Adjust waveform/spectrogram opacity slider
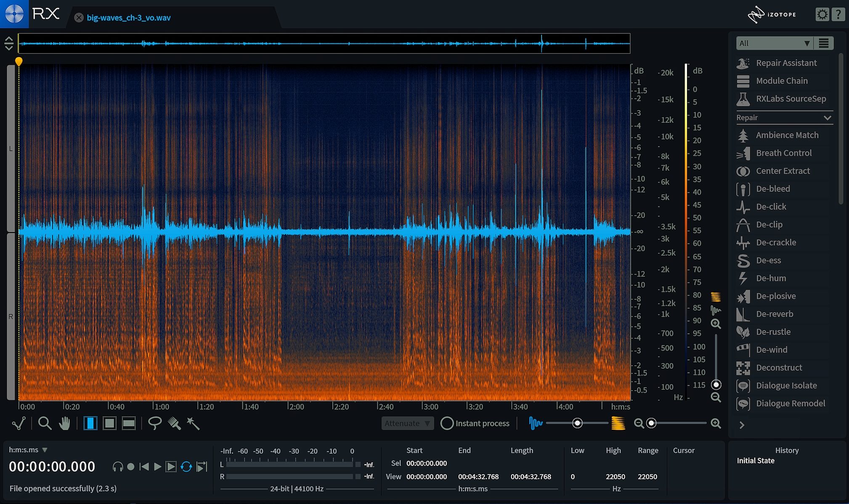849x504 pixels. tap(577, 423)
